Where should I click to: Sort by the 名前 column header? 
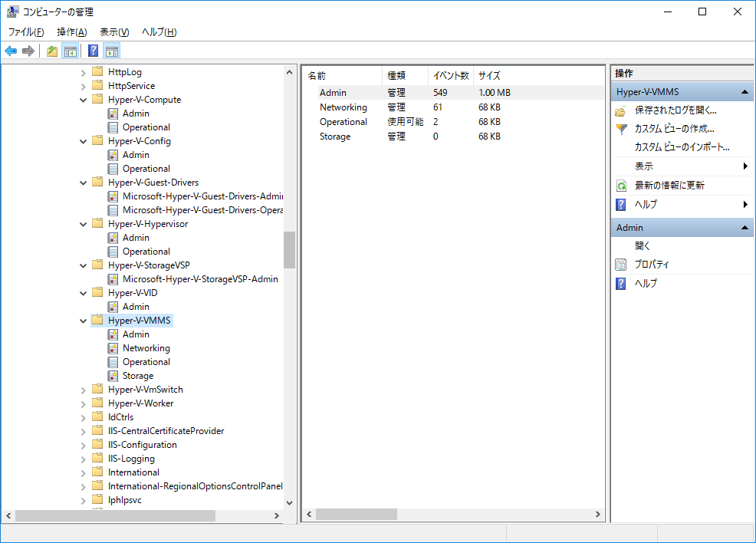point(343,76)
